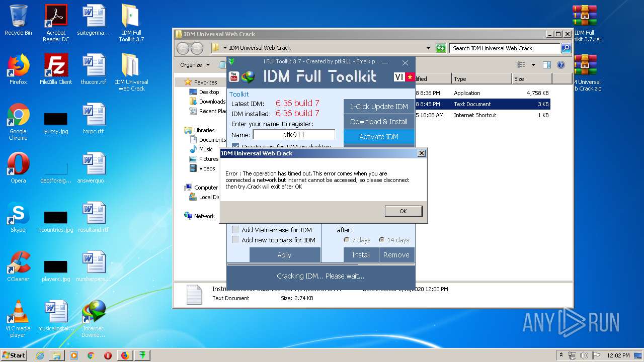Open Recycle Bin desktop icon
The height and width of the screenshot is (362, 644).
pyautogui.click(x=18, y=20)
